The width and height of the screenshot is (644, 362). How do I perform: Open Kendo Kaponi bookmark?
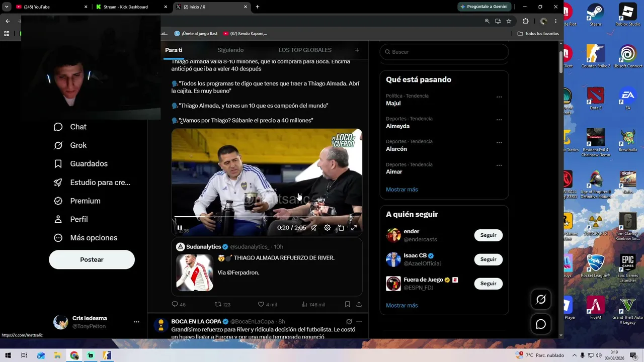coord(245,34)
